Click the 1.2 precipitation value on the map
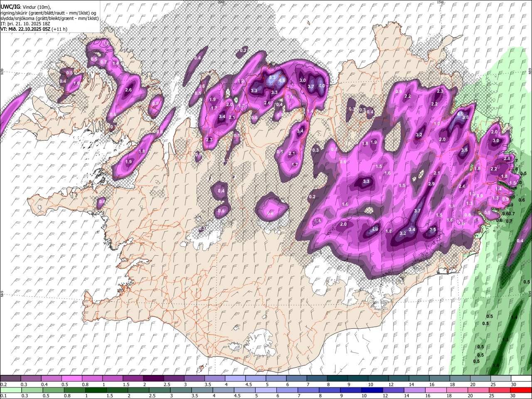This screenshot has width=532, height=399. pyautogui.click(x=240, y=81)
